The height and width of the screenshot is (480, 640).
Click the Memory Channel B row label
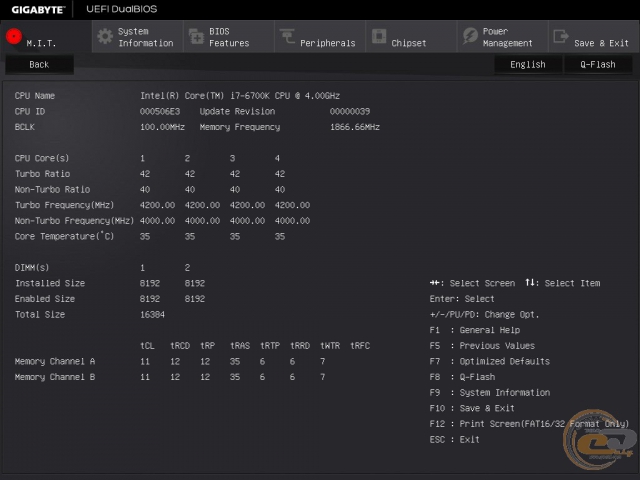tap(55, 377)
